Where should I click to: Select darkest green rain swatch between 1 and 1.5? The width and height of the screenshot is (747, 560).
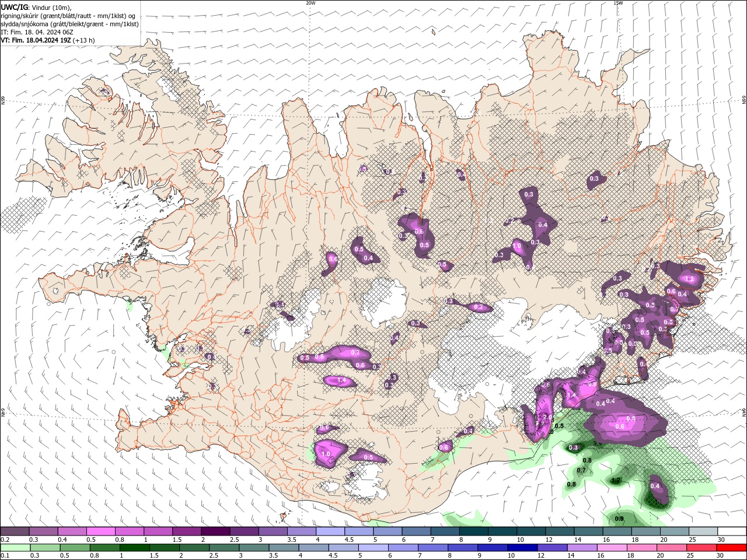[x=134, y=548]
